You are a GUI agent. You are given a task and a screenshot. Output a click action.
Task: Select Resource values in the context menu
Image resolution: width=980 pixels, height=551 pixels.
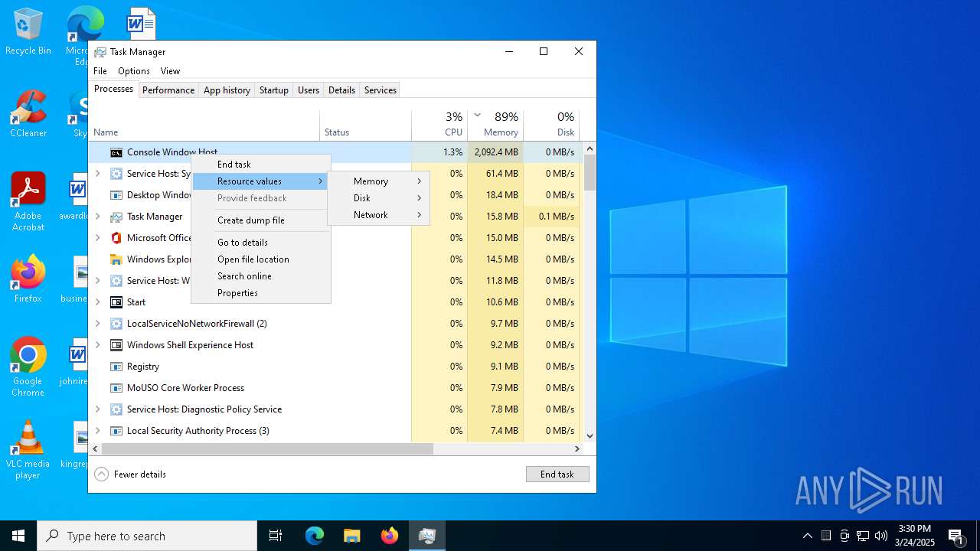pos(261,181)
